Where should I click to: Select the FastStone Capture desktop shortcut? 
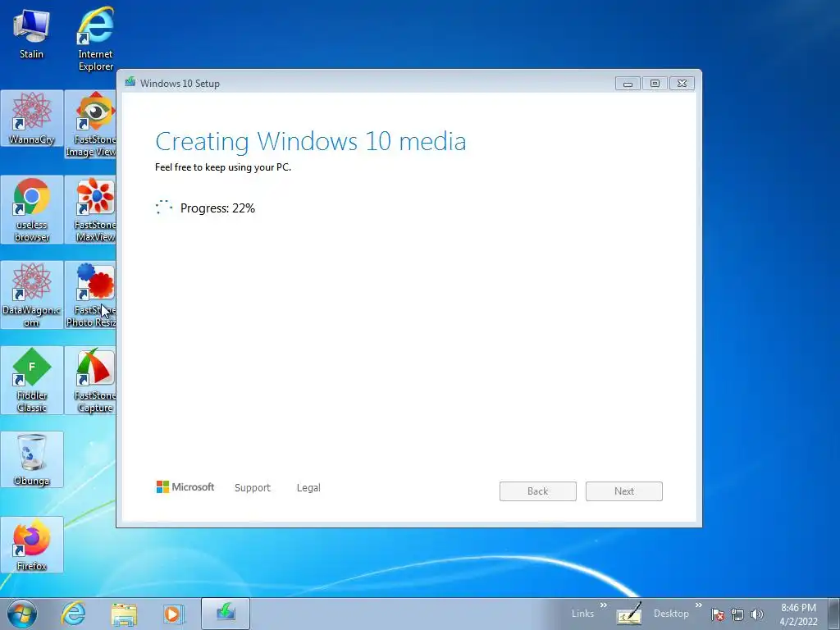[x=91, y=380]
